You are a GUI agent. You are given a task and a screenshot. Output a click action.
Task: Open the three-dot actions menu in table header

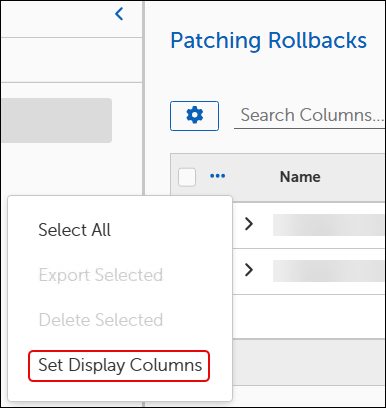(x=218, y=176)
